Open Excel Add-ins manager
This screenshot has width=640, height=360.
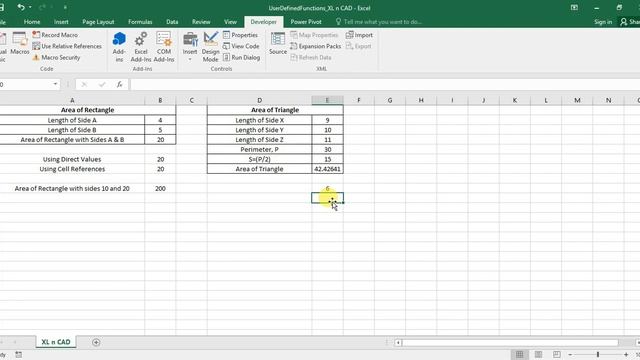click(141, 47)
